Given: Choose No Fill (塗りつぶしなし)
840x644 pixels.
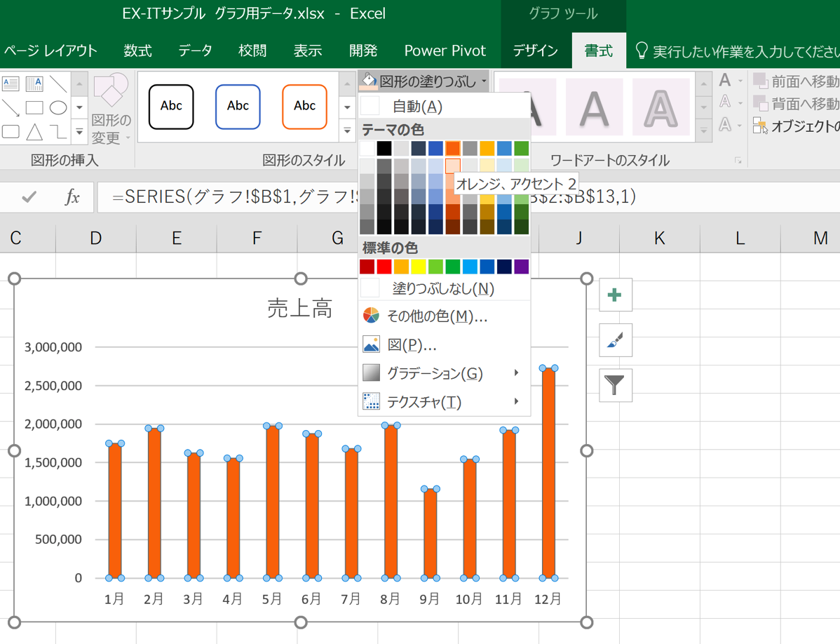Looking at the screenshot, I should [x=444, y=289].
